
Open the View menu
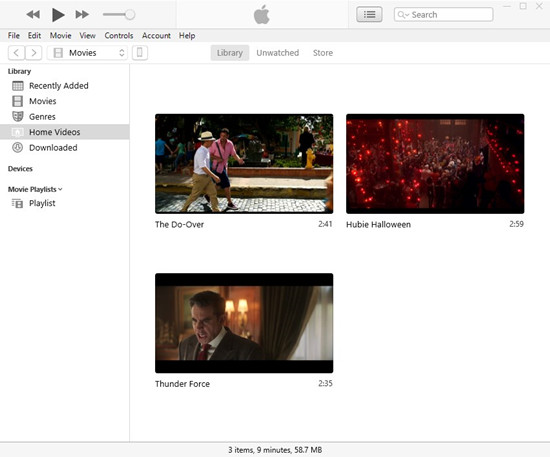[87, 35]
